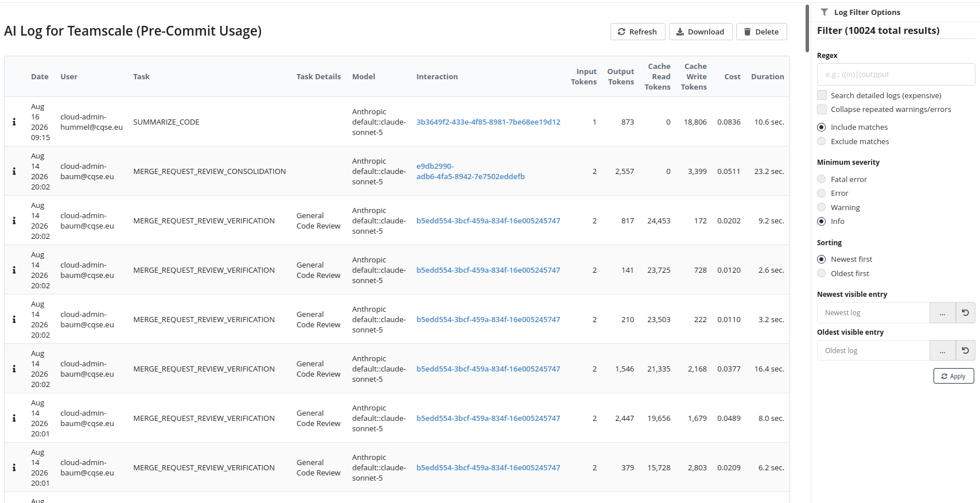Viewport: 980px width, 503px height.
Task: Click the 2,557 output tokens value
Action: (625, 171)
